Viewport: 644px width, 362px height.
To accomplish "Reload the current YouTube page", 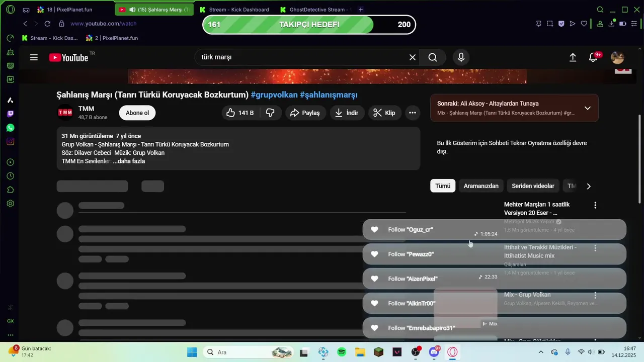I will 47,24.
